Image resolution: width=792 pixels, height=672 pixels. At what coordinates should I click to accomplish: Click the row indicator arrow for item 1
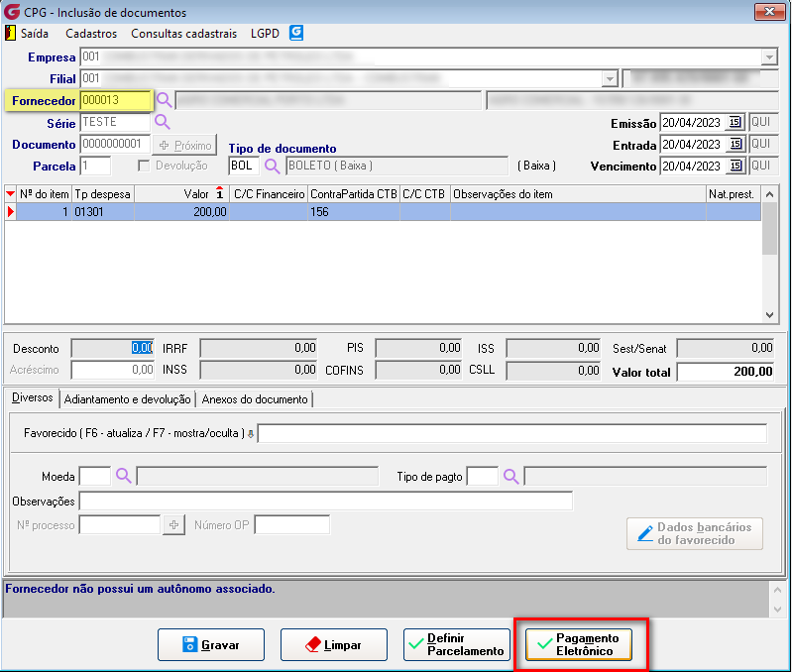(11, 211)
